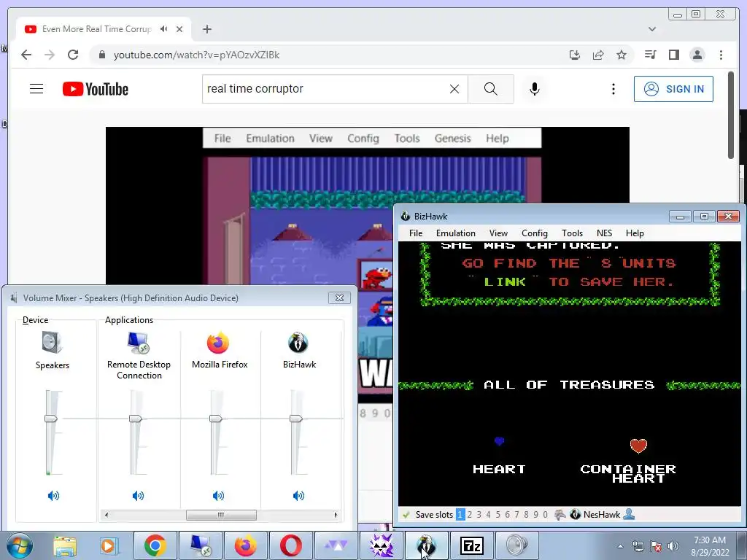The height and width of the screenshot is (560, 747).
Task: Open the YouTube hamburger guide menu
Action: 36,88
